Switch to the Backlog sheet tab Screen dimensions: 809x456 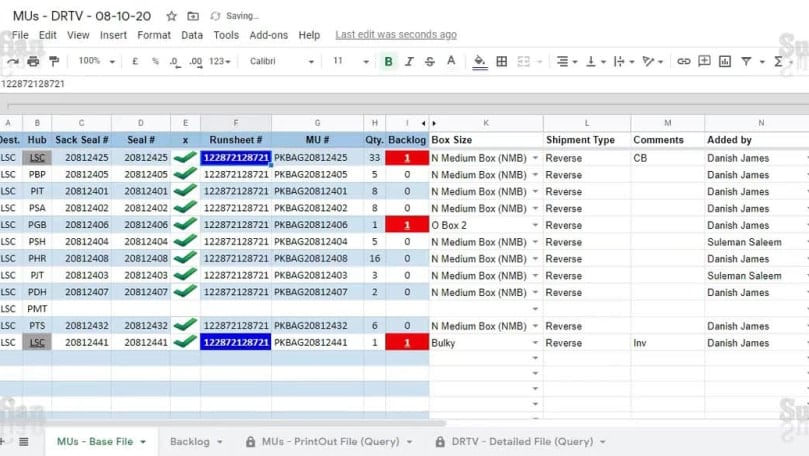tap(190, 442)
